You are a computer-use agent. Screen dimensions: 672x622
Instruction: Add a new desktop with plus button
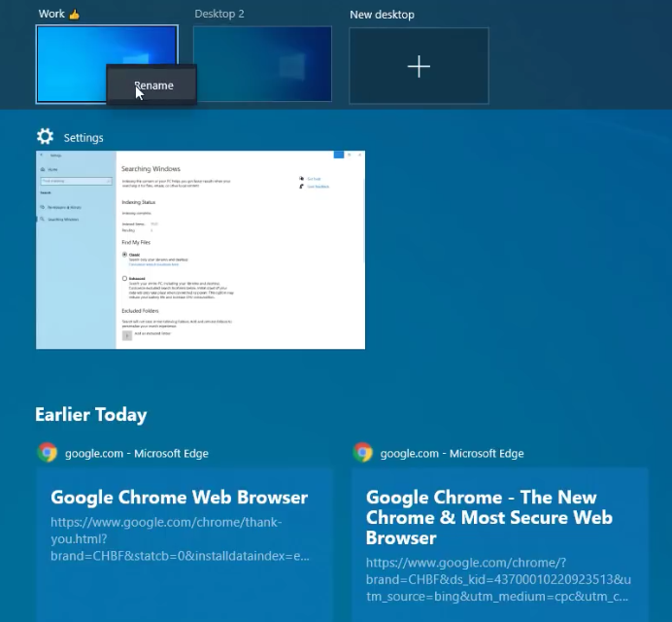coord(419,66)
